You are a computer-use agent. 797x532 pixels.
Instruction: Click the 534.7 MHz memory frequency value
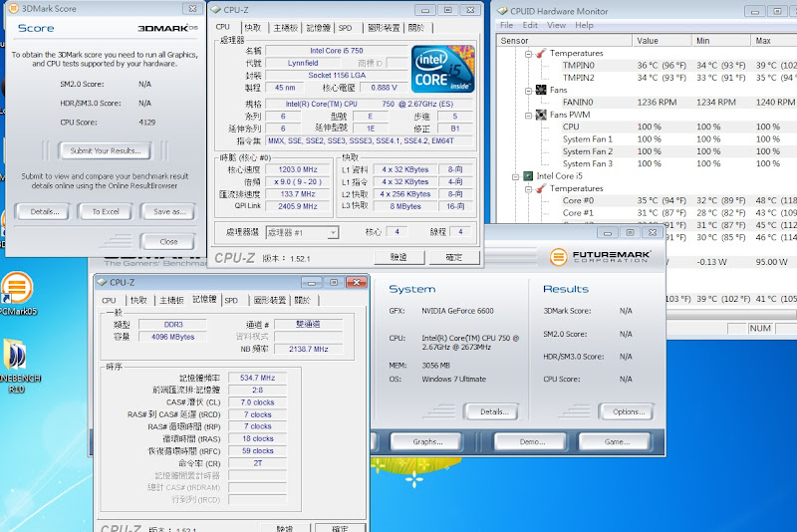pos(258,378)
